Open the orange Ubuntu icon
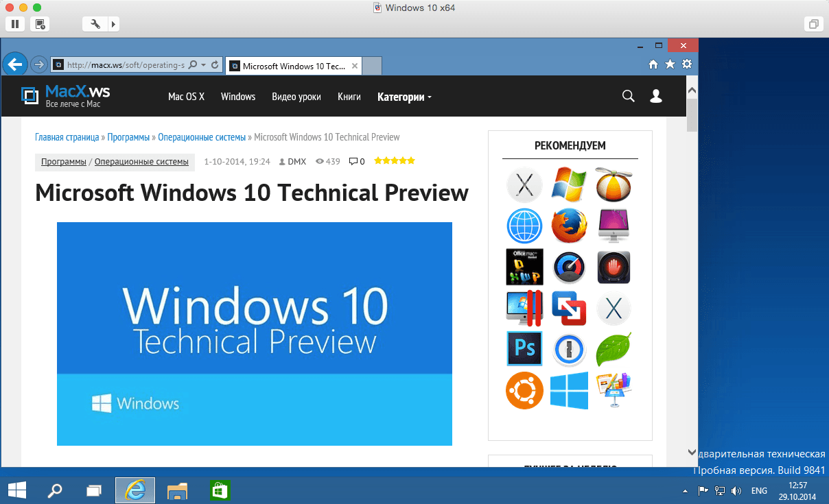This screenshot has width=829, height=504. (524, 391)
